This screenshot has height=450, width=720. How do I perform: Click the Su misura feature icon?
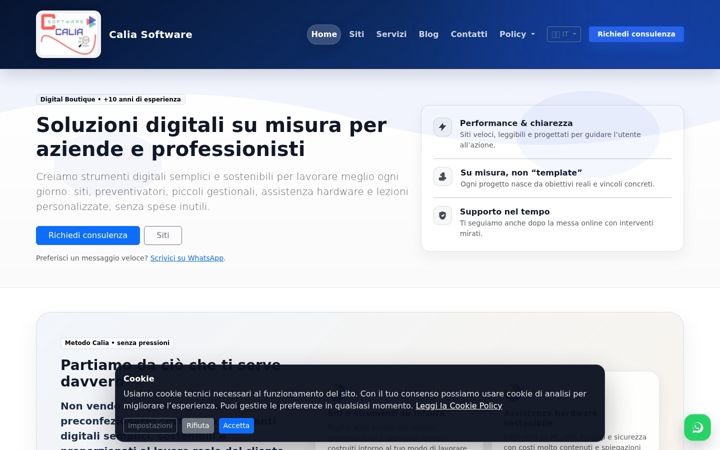[x=443, y=176]
